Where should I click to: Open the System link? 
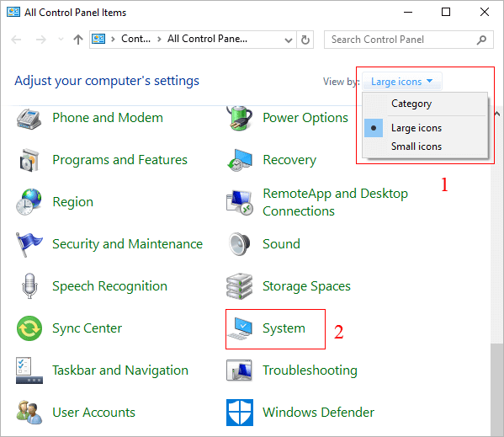point(284,328)
